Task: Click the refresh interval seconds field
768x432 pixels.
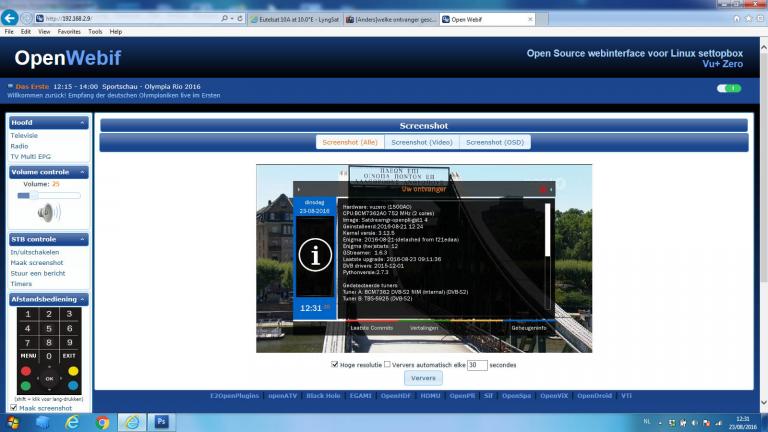Action: point(477,365)
